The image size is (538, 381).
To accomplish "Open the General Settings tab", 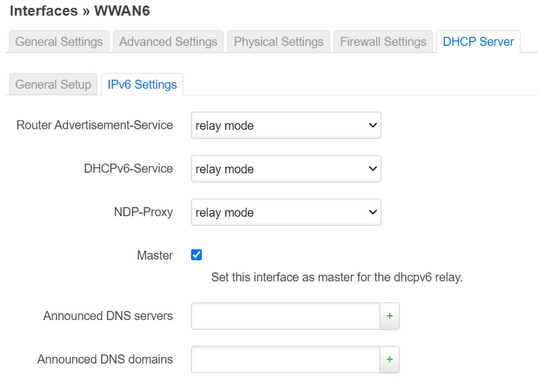I will (59, 42).
